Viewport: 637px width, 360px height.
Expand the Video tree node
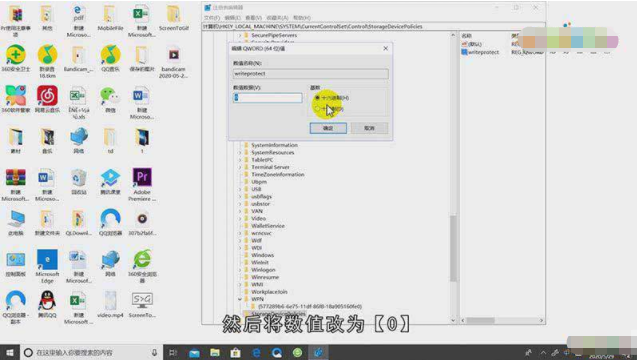click(240, 218)
